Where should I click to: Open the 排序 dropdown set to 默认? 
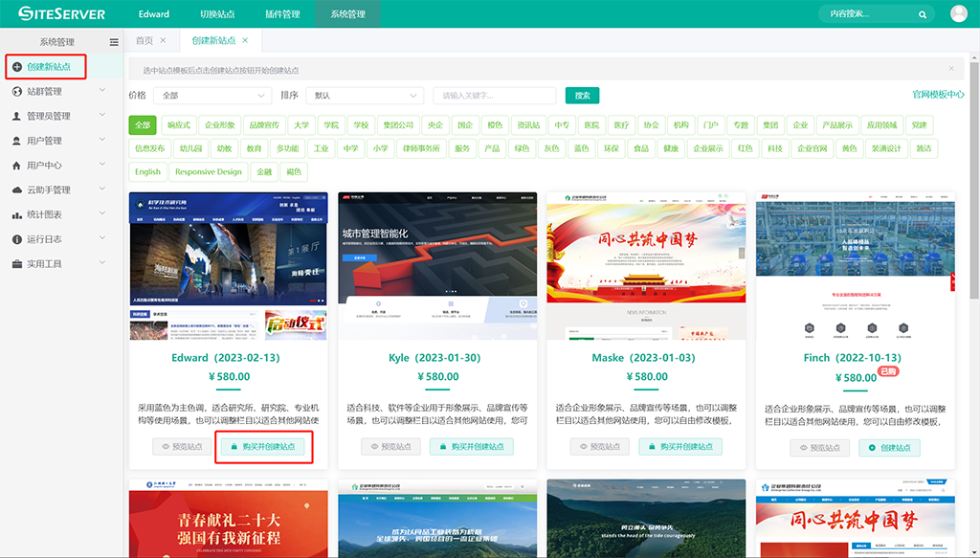[x=365, y=96]
